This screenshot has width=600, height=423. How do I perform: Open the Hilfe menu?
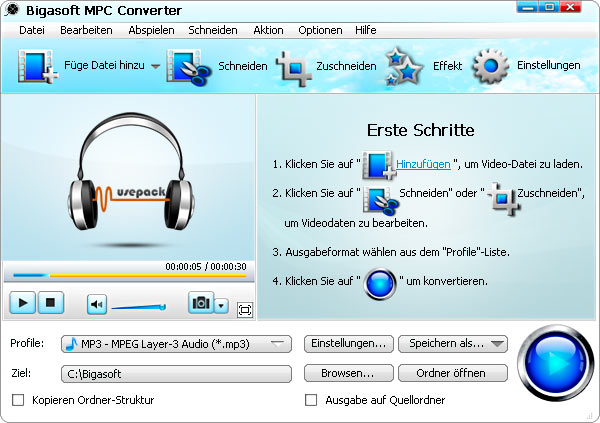tap(365, 30)
